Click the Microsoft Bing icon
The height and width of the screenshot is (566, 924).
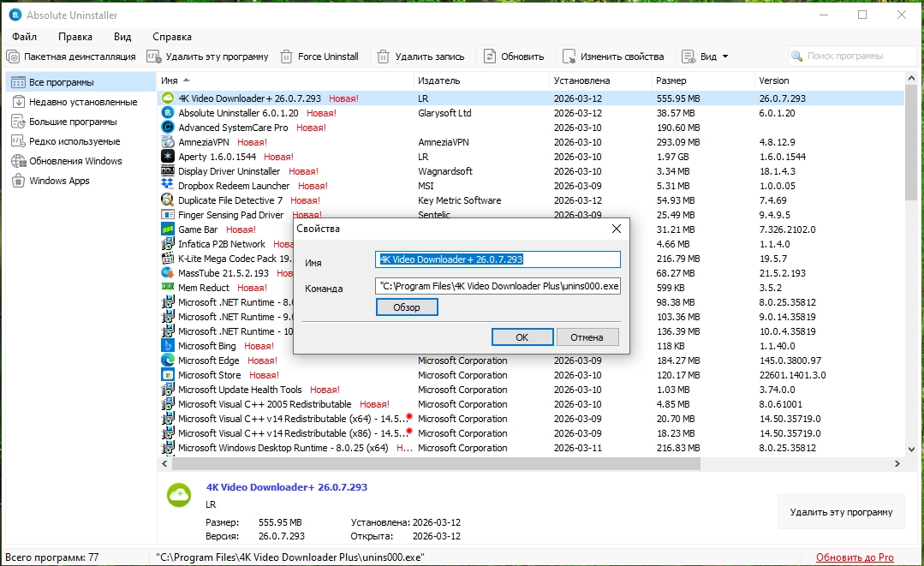pyautogui.click(x=168, y=346)
